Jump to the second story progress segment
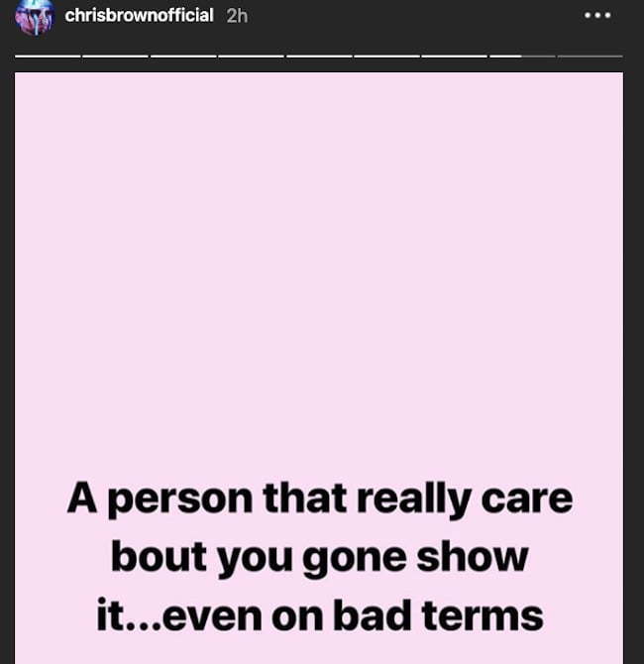Screen dimensions: 644x664 tap(115, 55)
